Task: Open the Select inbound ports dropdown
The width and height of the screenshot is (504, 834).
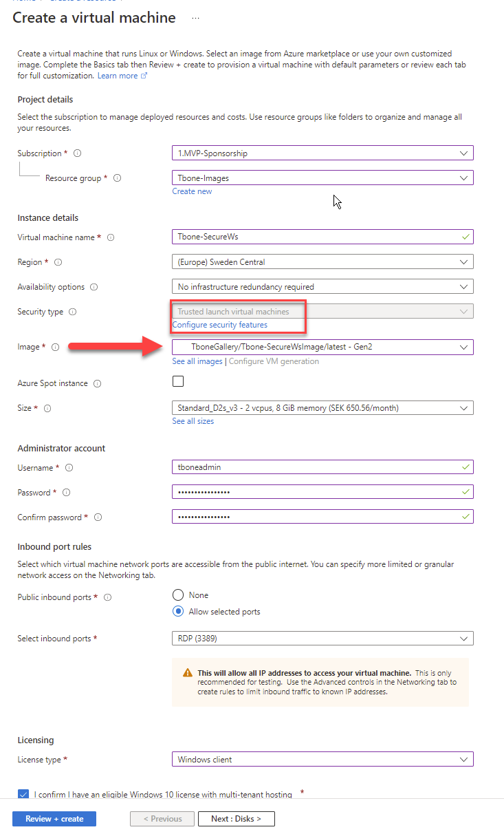Action: click(322, 639)
